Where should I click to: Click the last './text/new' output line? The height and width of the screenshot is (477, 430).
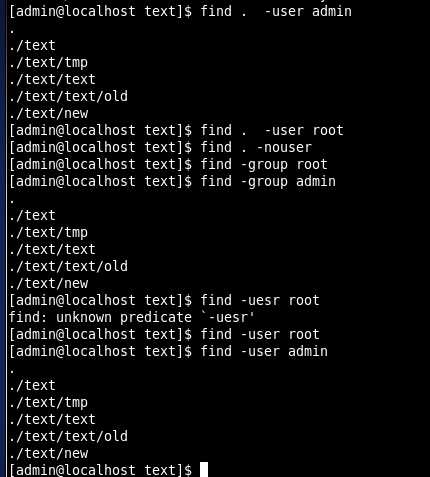[49, 453]
